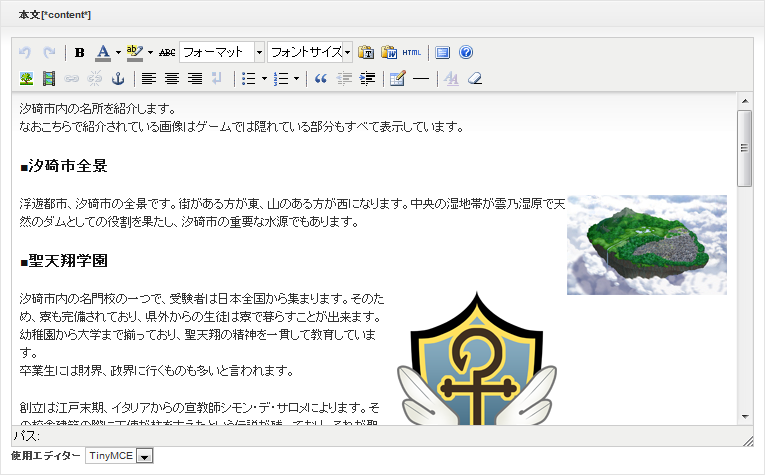The image size is (765, 475).
Task: Open text color picker arrow
Action: coord(118,53)
